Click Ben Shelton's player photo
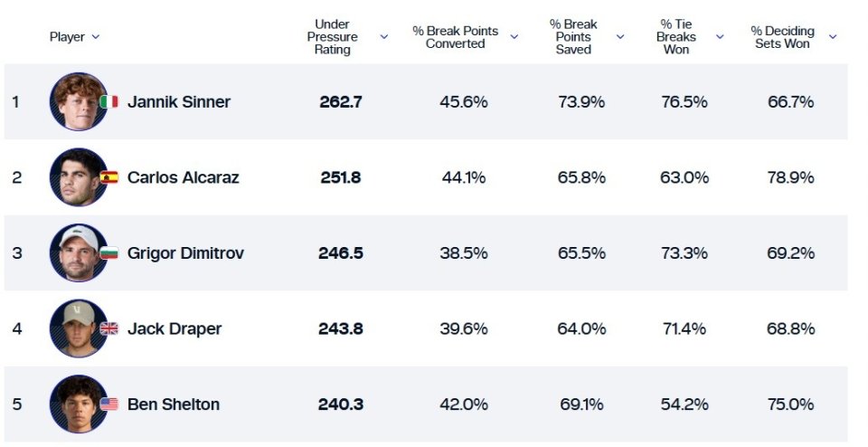The image size is (868, 447). (x=78, y=404)
